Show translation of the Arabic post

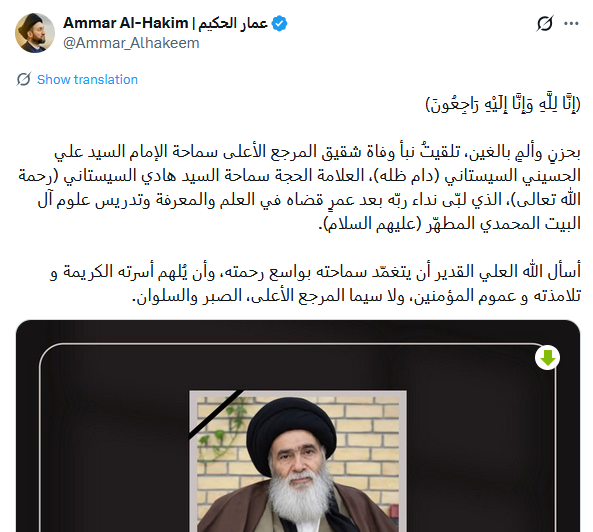87,79
